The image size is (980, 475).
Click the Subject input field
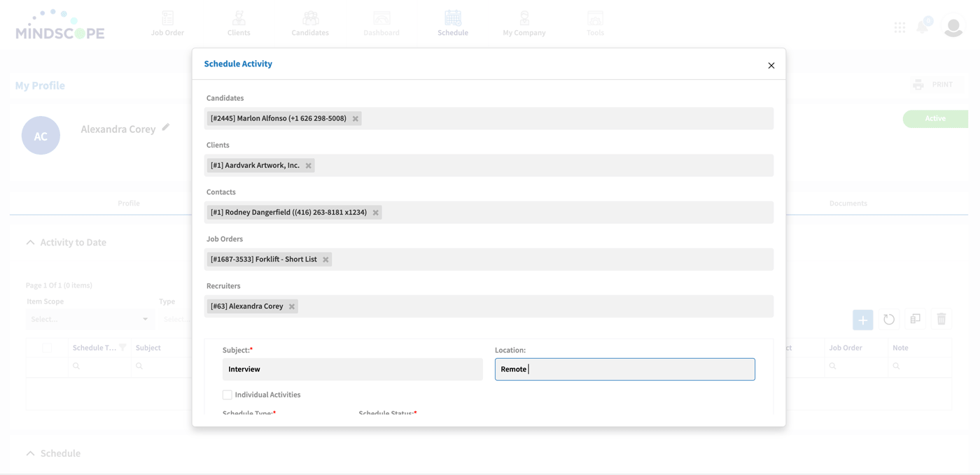pos(352,369)
